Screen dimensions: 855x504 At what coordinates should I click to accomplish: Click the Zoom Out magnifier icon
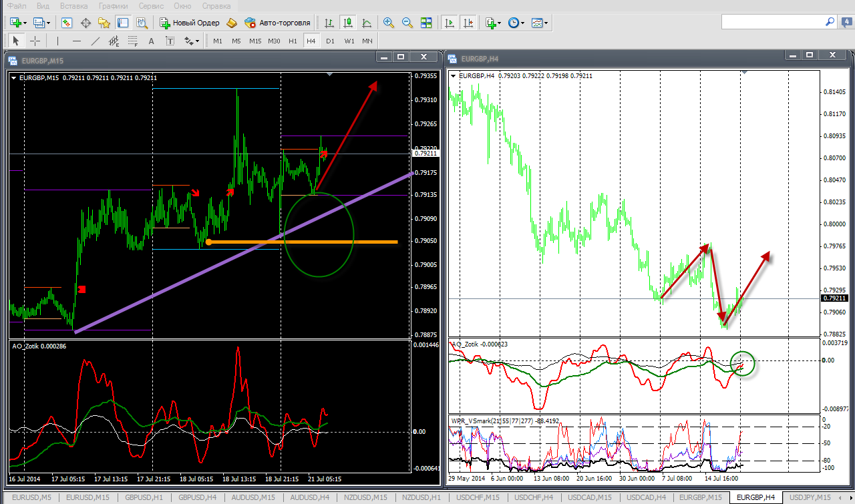(407, 23)
